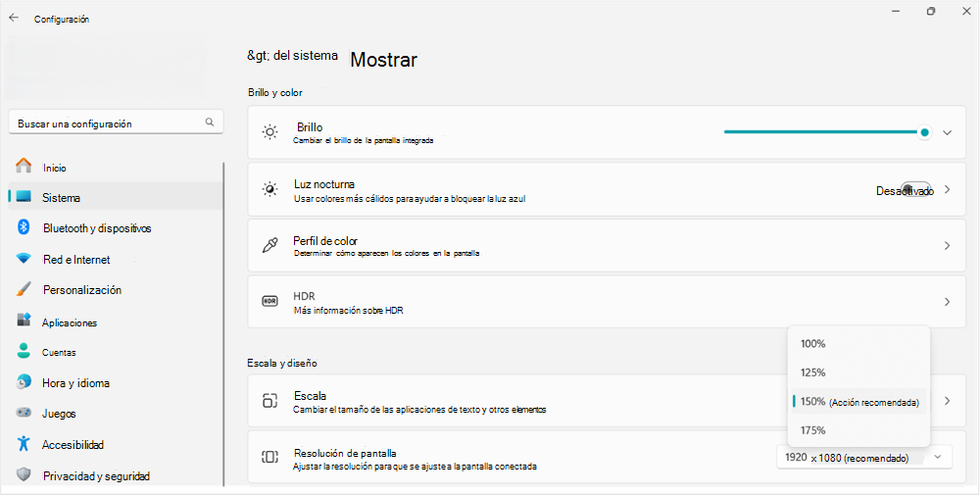The height and width of the screenshot is (495, 980).
Task: Select 125% scale option
Action: (858, 372)
